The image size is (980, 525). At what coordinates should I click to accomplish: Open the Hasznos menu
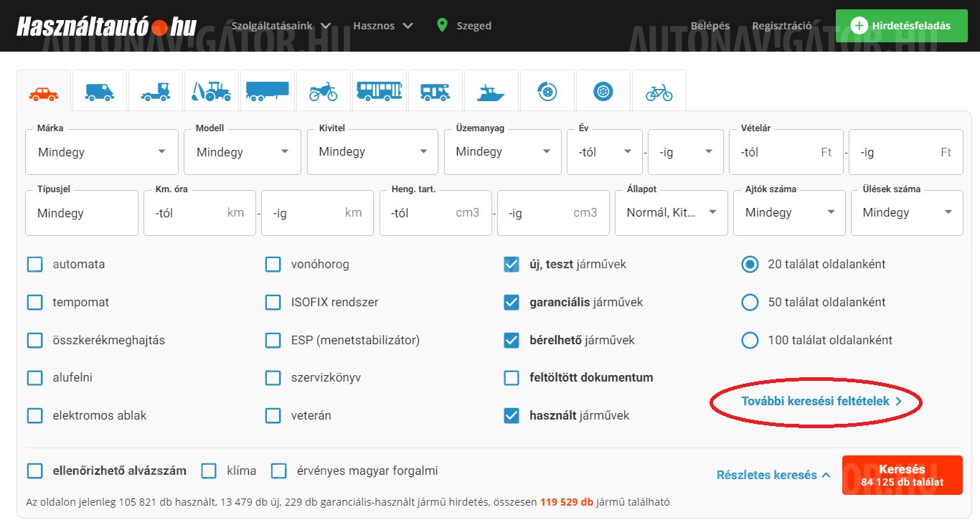coord(383,26)
